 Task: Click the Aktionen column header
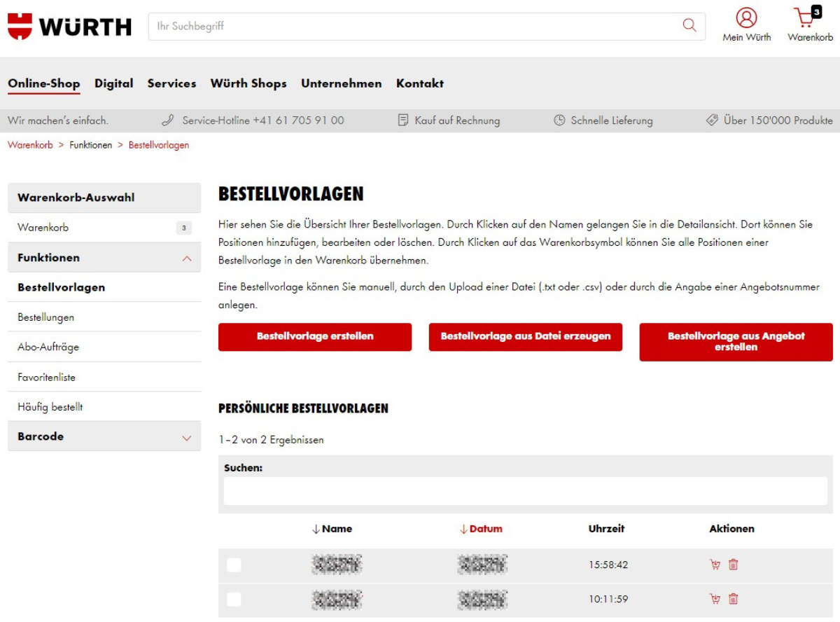tap(731, 529)
